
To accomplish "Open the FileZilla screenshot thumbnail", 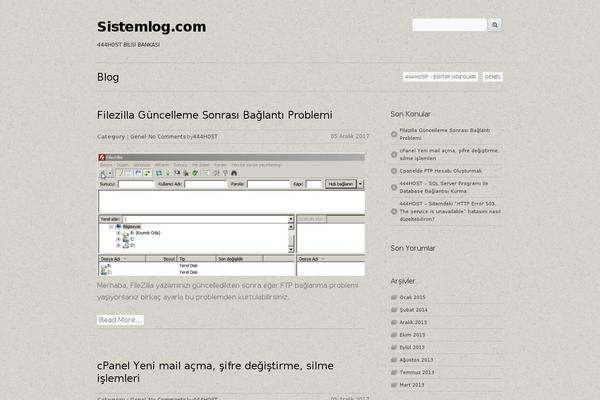I will click(232, 215).
